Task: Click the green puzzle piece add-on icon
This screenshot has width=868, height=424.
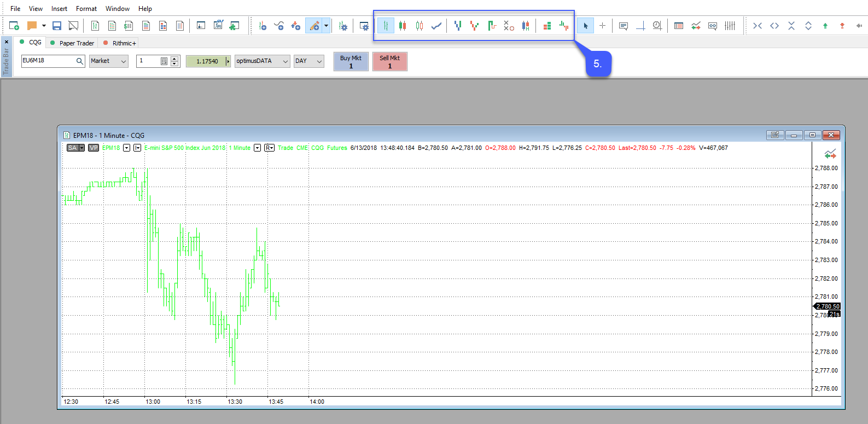Action: [x=234, y=26]
